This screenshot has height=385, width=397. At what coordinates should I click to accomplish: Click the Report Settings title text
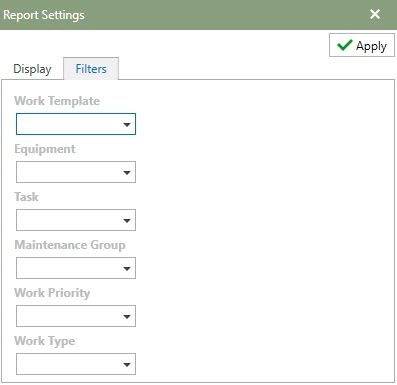44,15
